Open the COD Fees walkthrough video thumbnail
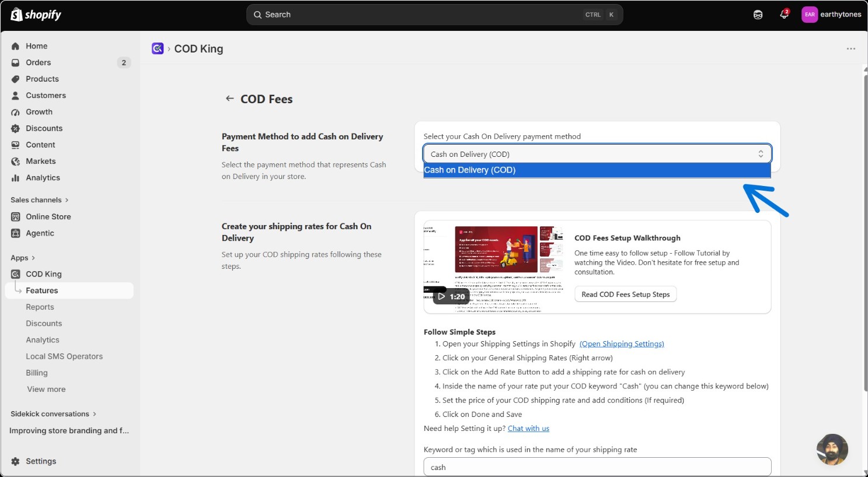The image size is (868, 477). click(494, 267)
